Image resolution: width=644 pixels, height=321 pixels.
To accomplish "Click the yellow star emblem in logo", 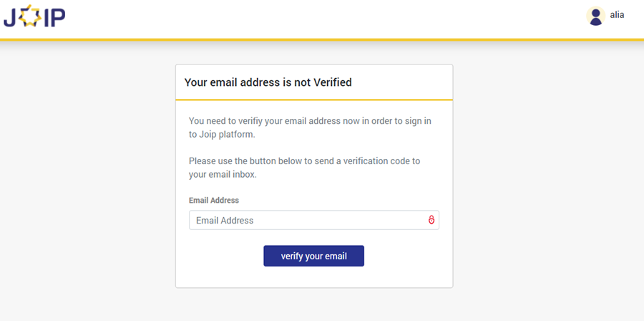I will point(30,17).
